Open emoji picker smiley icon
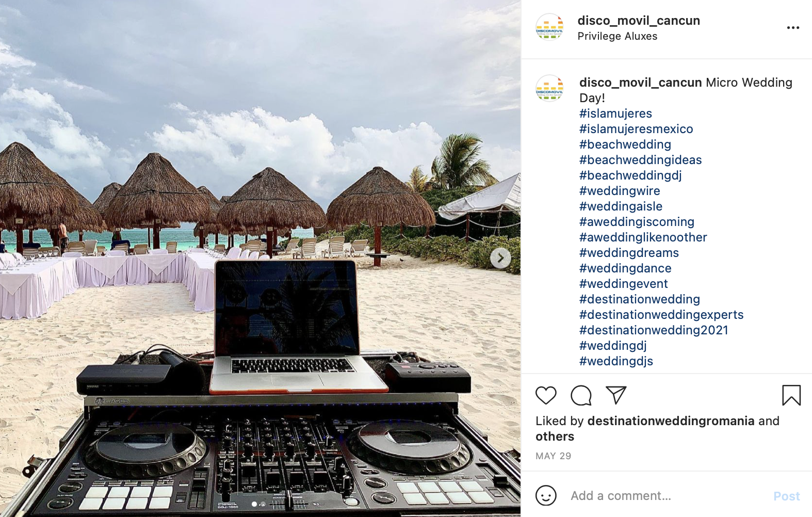 coord(546,495)
